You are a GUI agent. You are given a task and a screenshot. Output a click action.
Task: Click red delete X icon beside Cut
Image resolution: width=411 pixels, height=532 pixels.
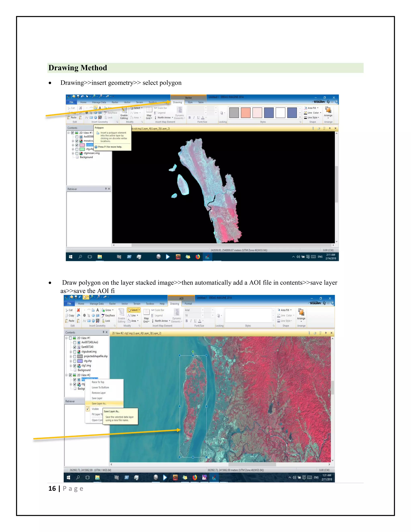click(78, 310)
